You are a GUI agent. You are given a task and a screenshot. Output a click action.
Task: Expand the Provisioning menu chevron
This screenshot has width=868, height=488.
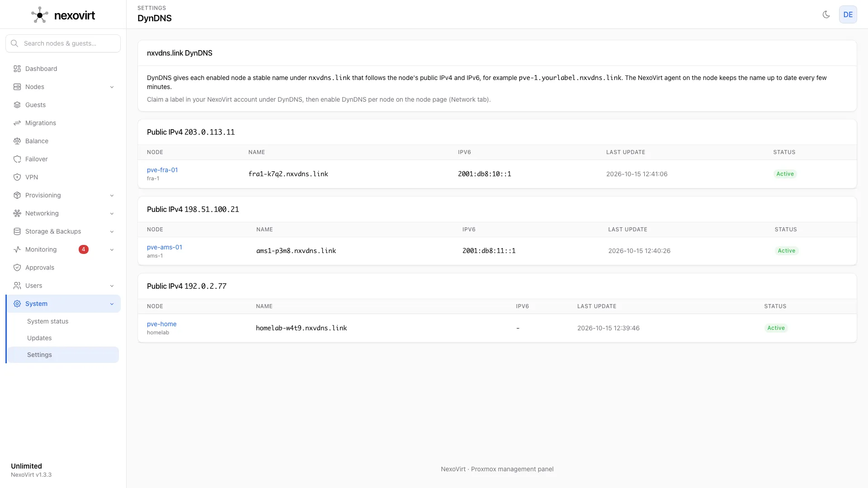[x=112, y=196]
